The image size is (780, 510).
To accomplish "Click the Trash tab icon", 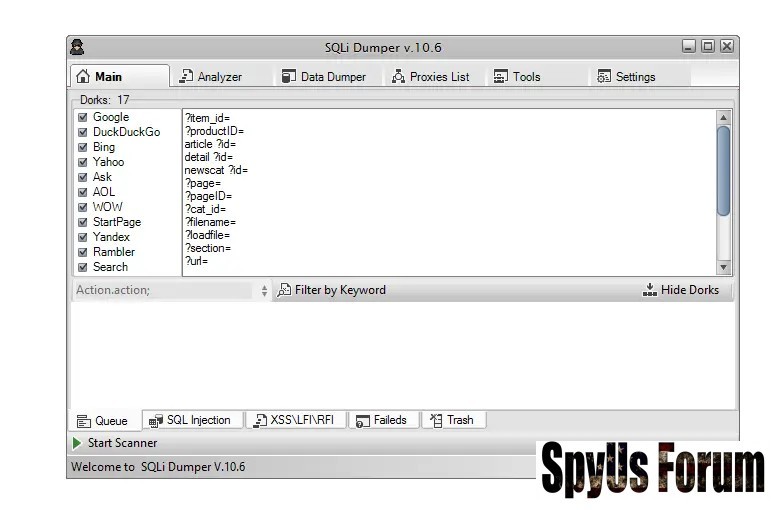I will tap(434, 421).
